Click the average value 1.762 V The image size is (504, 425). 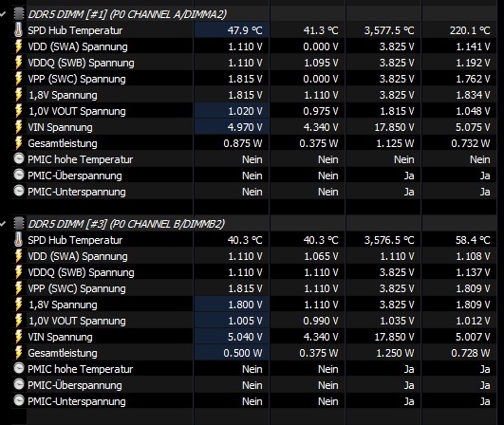coord(473,79)
